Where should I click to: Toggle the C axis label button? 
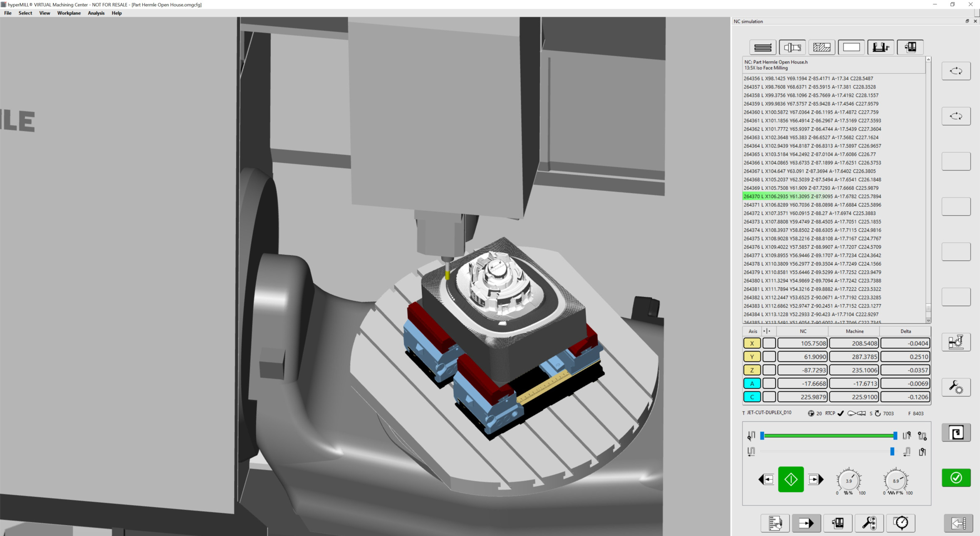(752, 397)
